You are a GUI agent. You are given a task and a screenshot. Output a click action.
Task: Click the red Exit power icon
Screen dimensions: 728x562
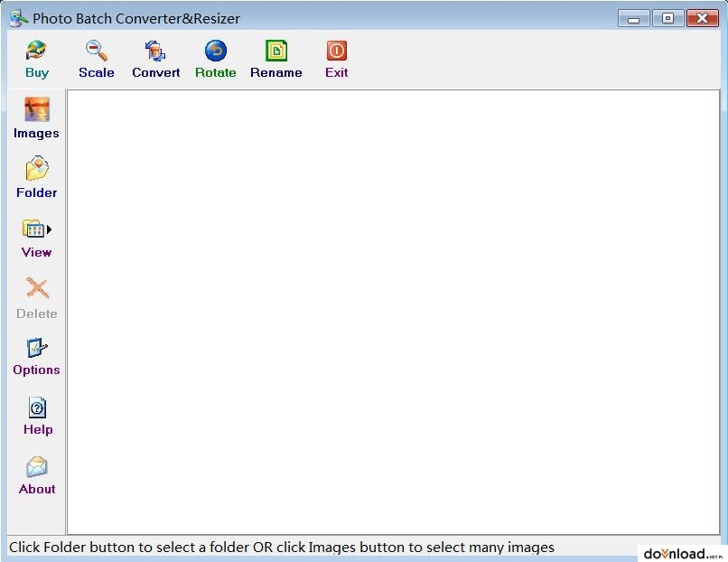(x=337, y=51)
